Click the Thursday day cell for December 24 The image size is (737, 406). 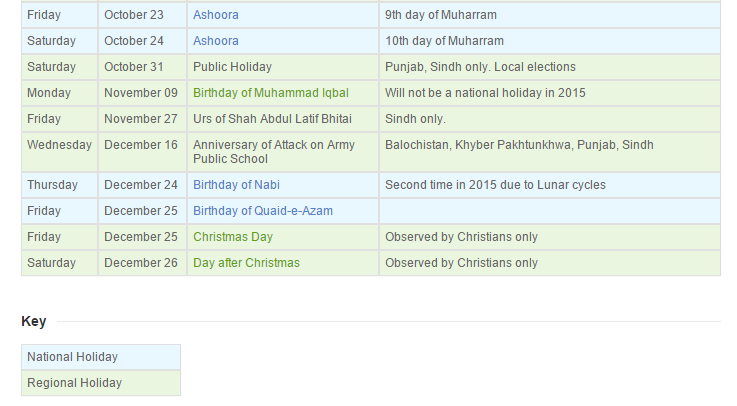click(59, 185)
